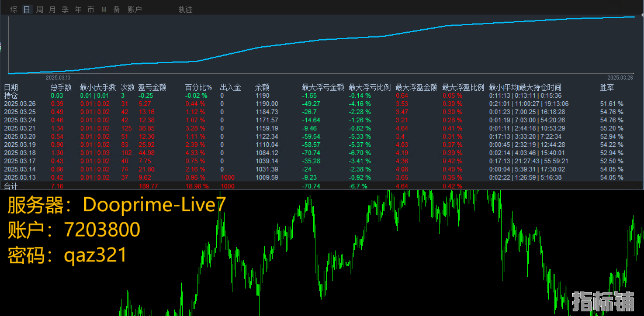The height and width of the screenshot is (316, 644).
Task: Open the 备 notes tab
Action: tap(116, 10)
